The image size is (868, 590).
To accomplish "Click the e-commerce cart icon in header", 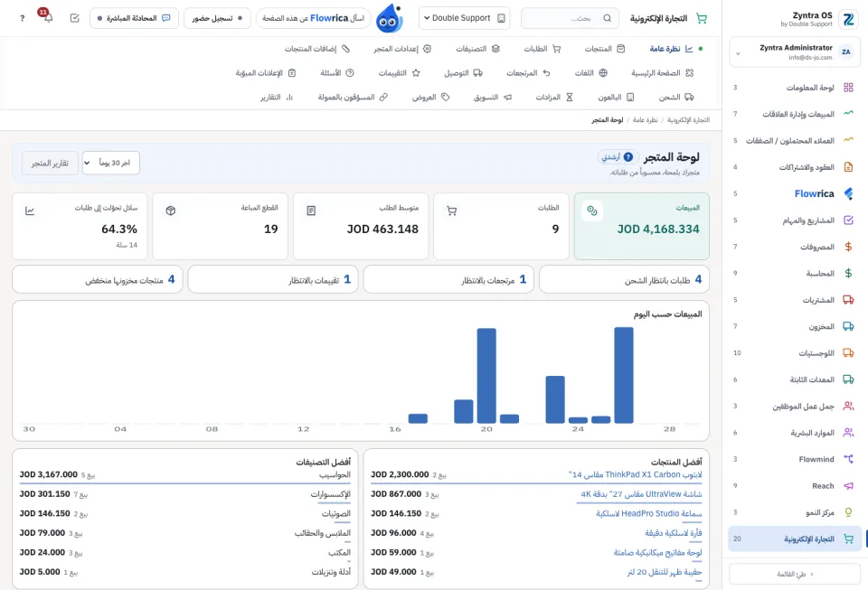I will point(702,18).
